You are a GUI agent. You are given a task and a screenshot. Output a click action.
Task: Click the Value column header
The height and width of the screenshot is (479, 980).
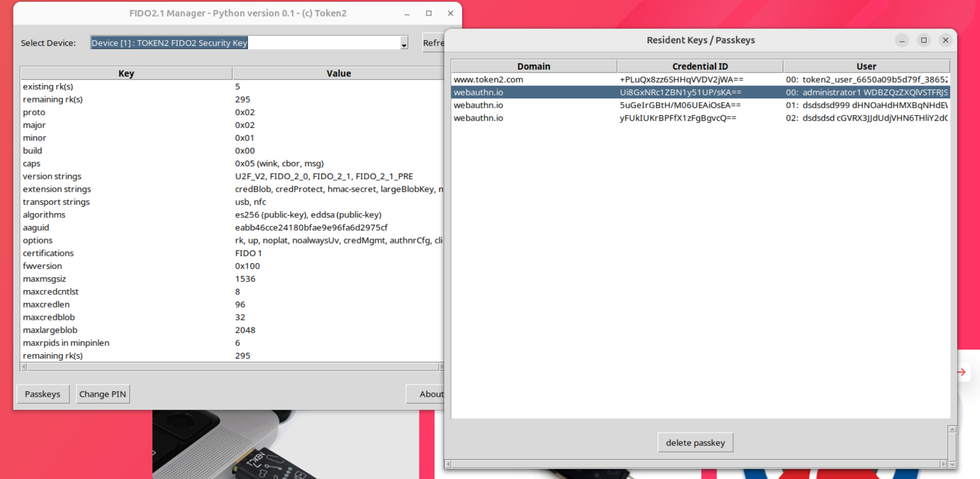pyautogui.click(x=338, y=73)
